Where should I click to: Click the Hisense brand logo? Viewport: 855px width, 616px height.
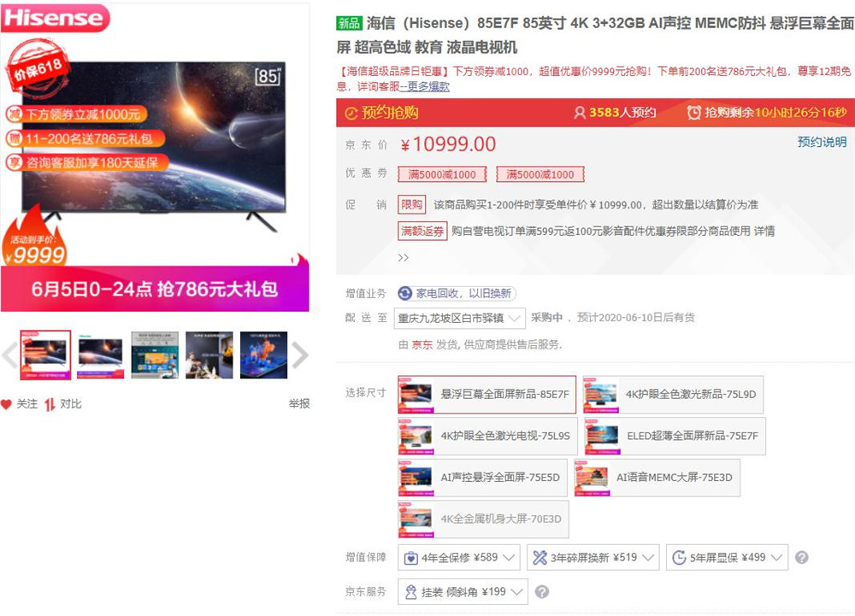pyautogui.click(x=55, y=17)
